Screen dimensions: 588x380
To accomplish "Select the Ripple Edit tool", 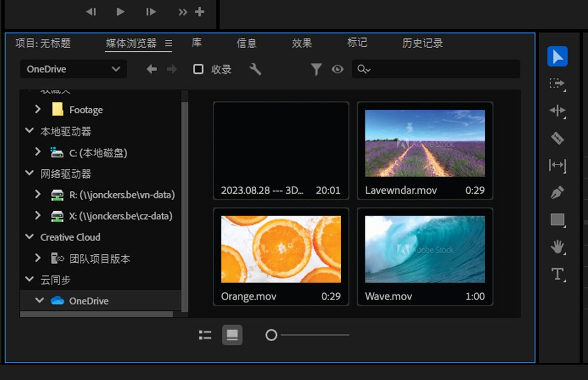I will [557, 111].
